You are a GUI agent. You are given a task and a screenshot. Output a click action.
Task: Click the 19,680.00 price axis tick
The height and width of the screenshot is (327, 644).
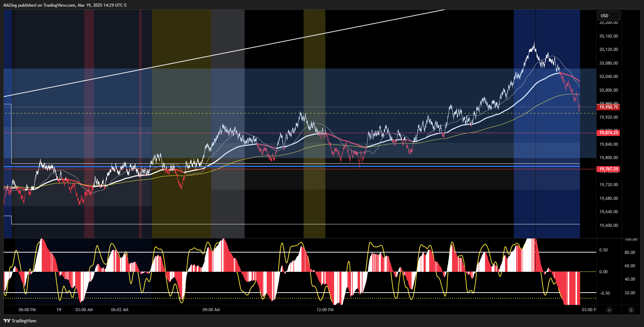609,198
